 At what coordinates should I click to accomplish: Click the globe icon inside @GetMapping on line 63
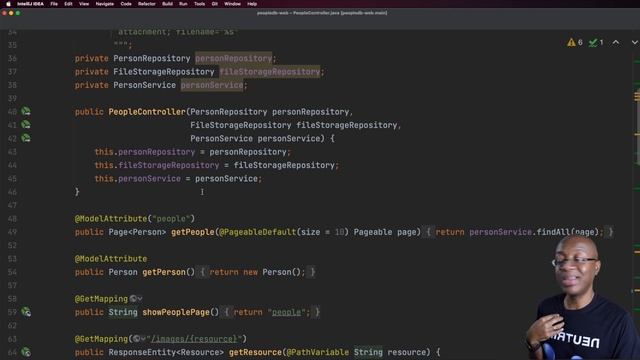136,339
